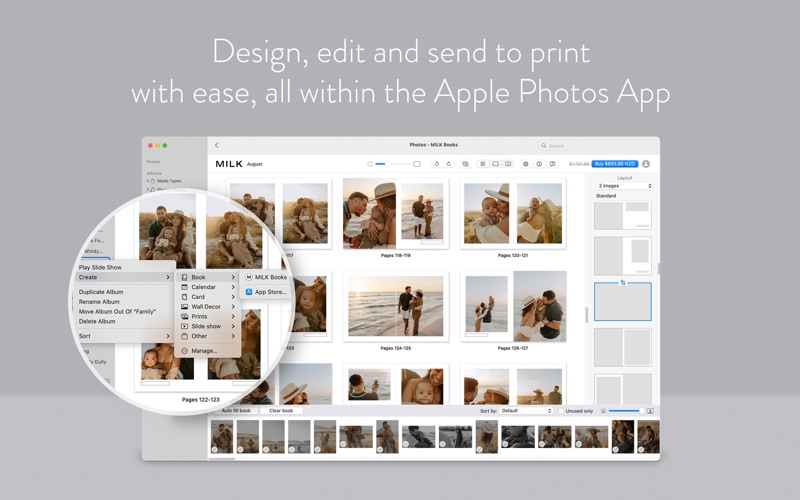Click Manage… in Create submenu
Viewport: 800px width, 500px height.
(x=204, y=351)
